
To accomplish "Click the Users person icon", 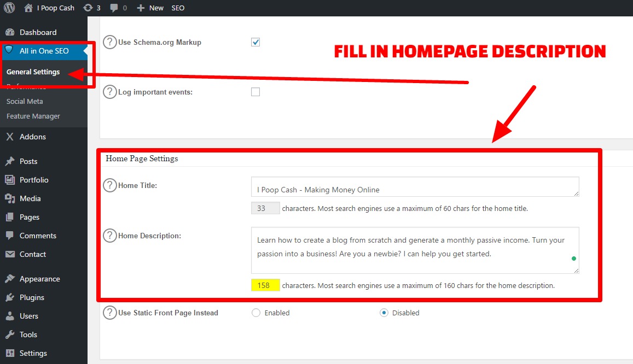I will pyautogui.click(x=10, y=315).
